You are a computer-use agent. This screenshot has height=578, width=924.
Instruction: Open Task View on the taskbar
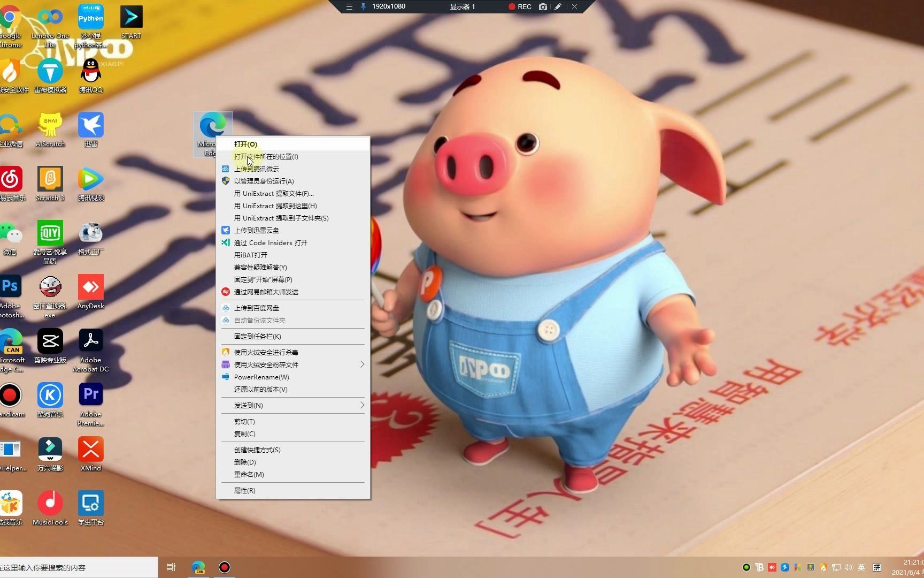171,567
